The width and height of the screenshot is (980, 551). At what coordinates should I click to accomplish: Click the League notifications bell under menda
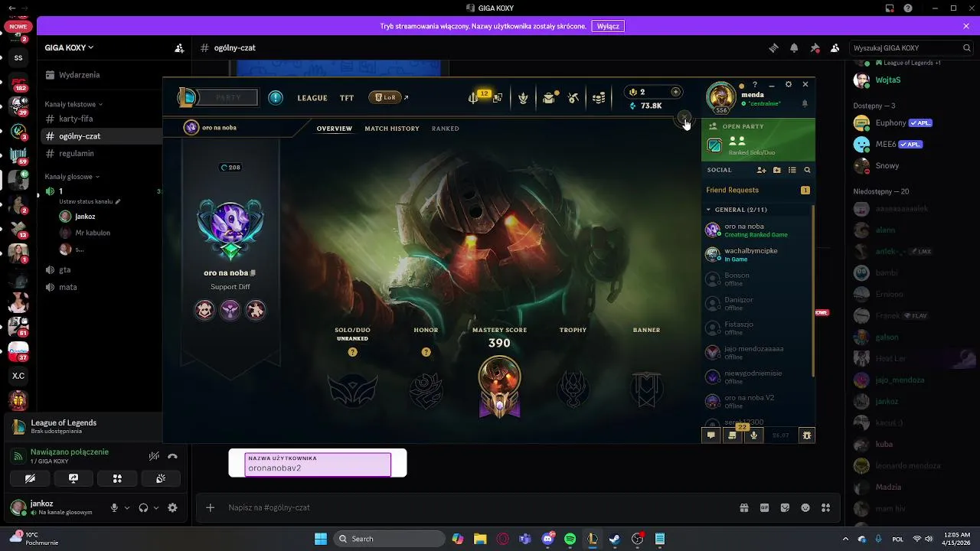(x=805, y=103)
